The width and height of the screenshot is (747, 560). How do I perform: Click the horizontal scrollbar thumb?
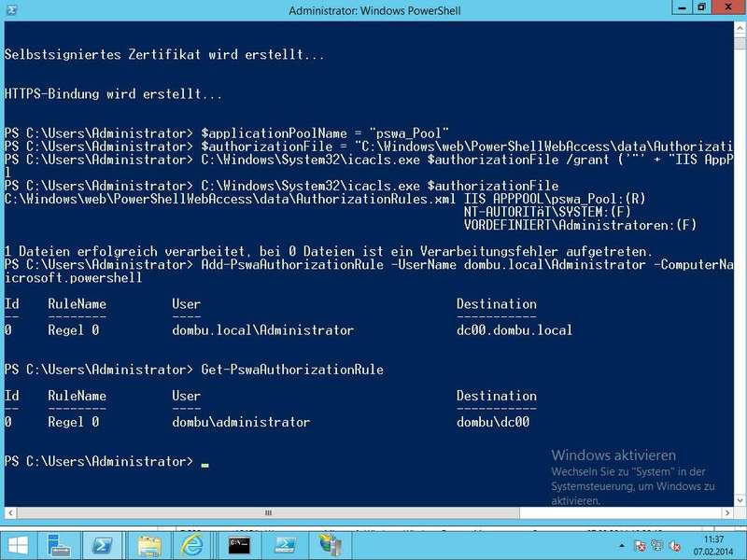268,512
